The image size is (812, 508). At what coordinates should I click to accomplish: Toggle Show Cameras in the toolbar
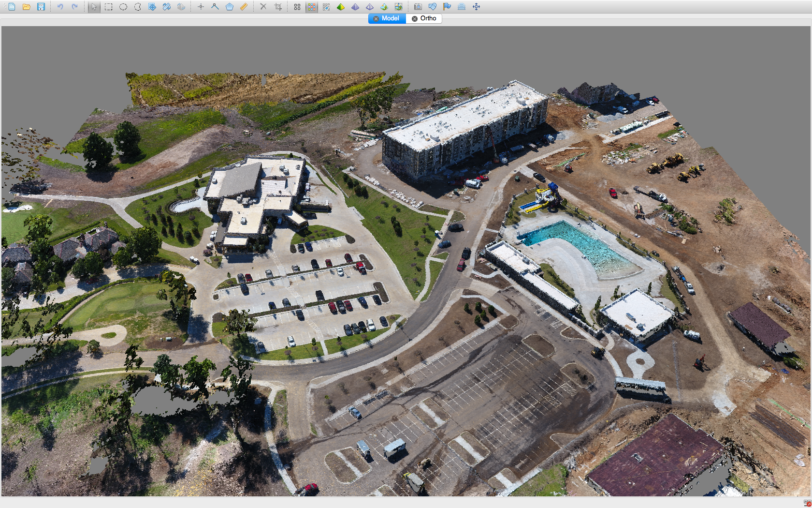(418, 7)
